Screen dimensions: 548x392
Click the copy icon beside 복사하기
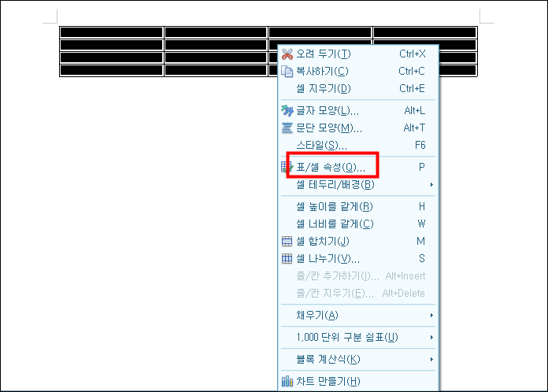pyautogui.click(x=287, y=72)
